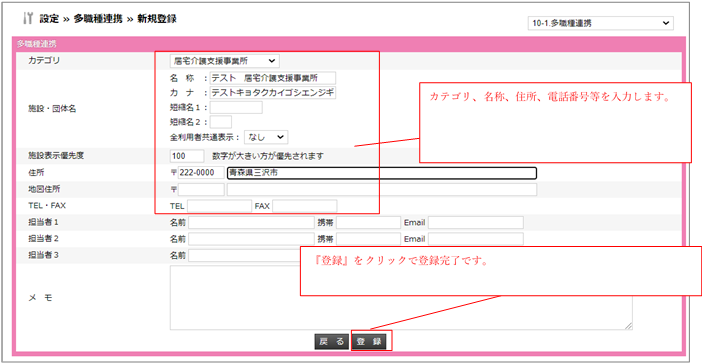Click the TEL number input field

click(x=219, y=206)
